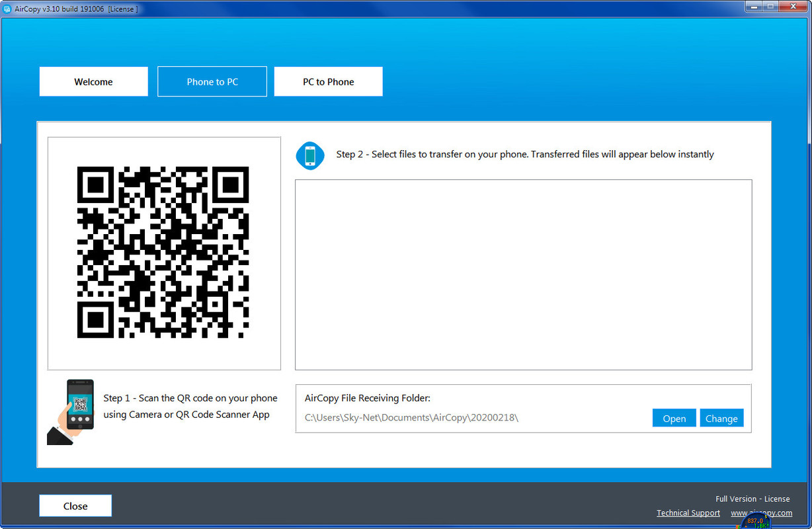
Task: Click the AirCopy File Receiving Folder label
Action: pos(368,398)
